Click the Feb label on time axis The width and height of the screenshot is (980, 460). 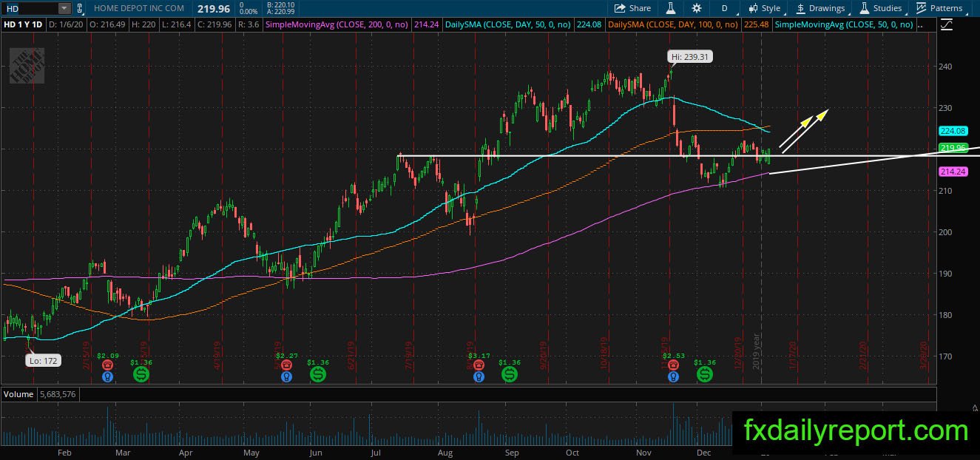click(x=64, y=451)
